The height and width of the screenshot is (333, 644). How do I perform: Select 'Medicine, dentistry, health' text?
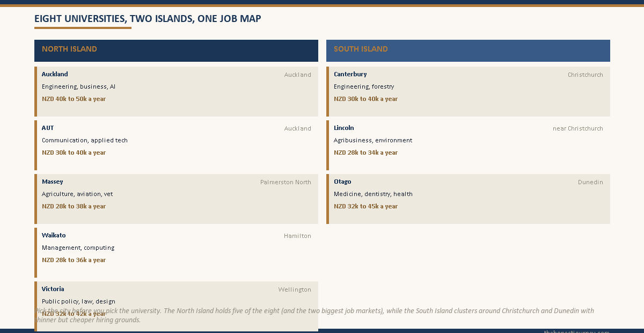pyautogui.click(x=374, y=194)
